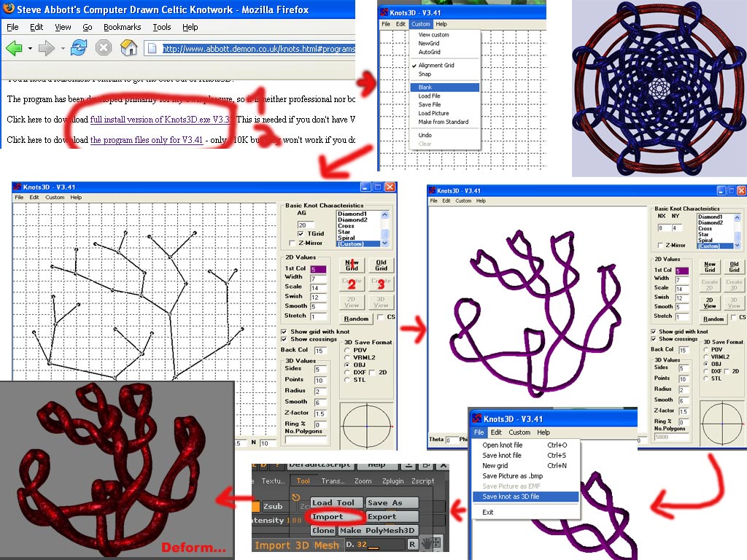The width and height of the screenshot is (747, 560).
Task: Open the Bookmarks menu in Firefox
Action: (x=123, y=27)
